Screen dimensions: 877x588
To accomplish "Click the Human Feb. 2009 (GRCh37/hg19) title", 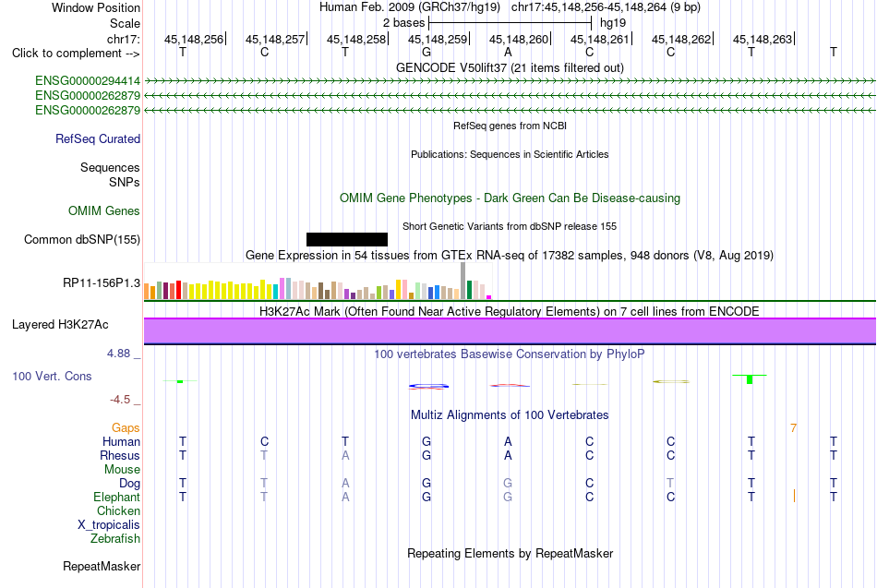I will tap(409, 7).
